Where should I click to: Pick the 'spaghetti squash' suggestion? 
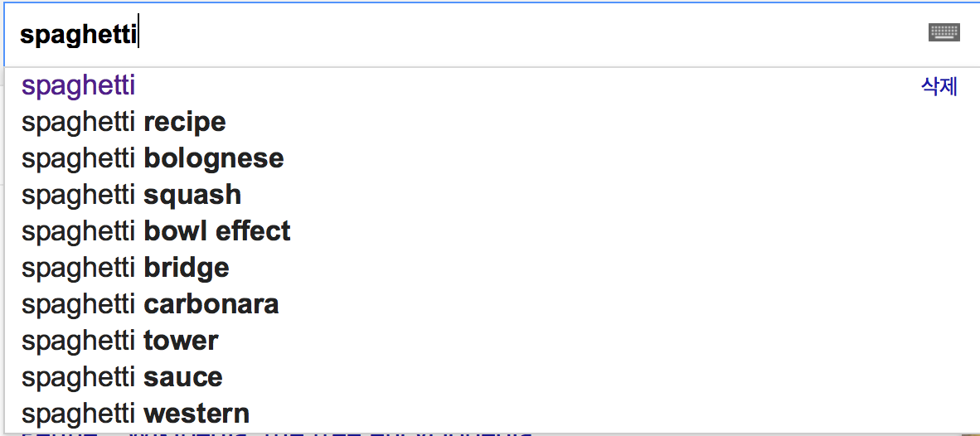[131, 195]
